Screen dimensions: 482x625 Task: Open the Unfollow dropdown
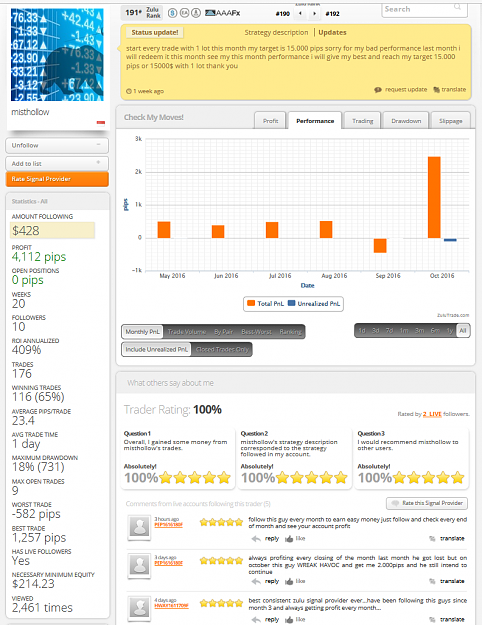click(x=57, y=145)
